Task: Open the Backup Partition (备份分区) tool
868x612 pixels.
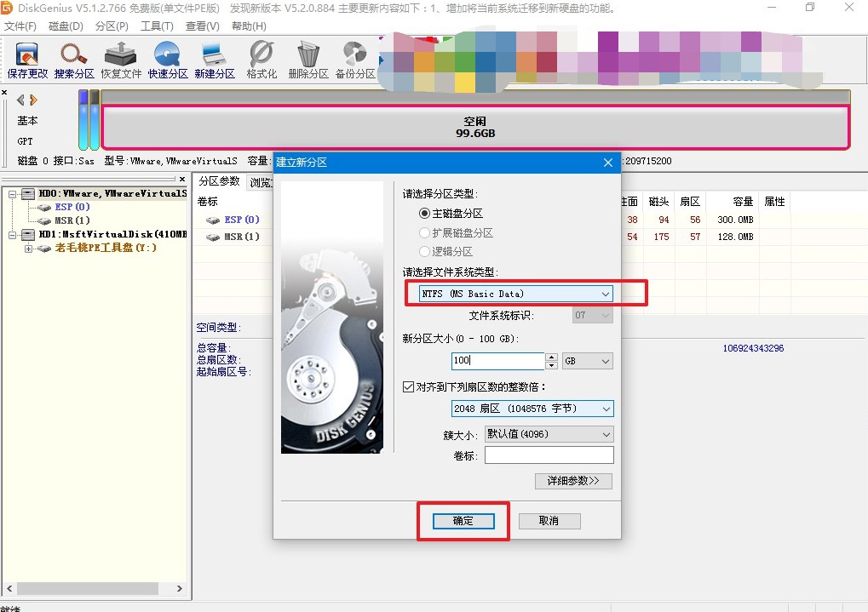Action: click(x=355, y=60)
